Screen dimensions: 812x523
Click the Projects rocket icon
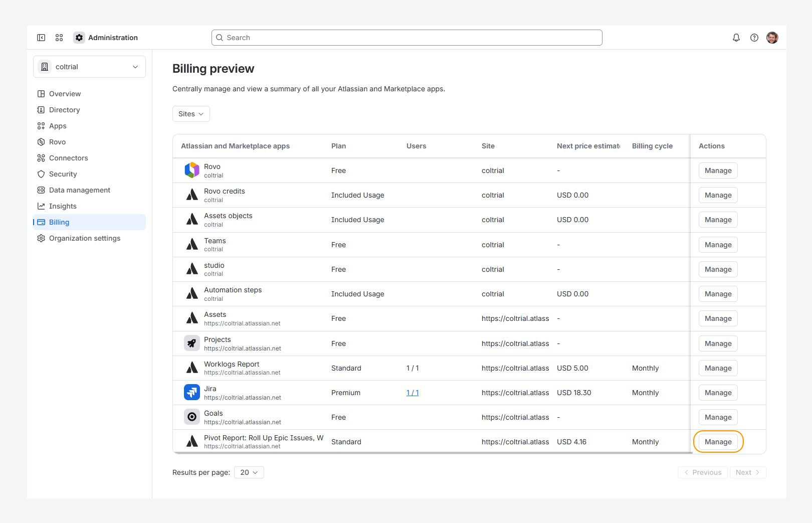(x=192, y=343)
